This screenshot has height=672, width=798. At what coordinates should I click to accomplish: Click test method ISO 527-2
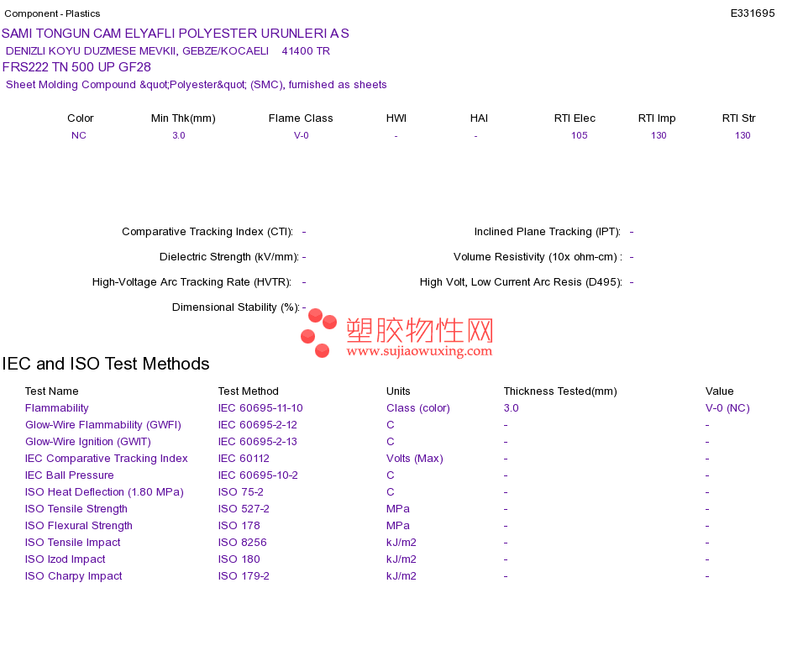coord(244,509)
